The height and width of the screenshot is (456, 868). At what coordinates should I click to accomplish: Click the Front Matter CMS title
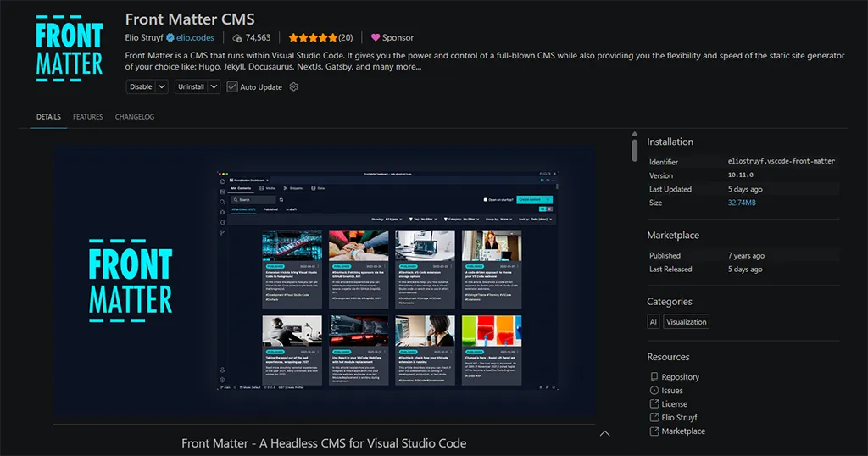pos(190,19)
